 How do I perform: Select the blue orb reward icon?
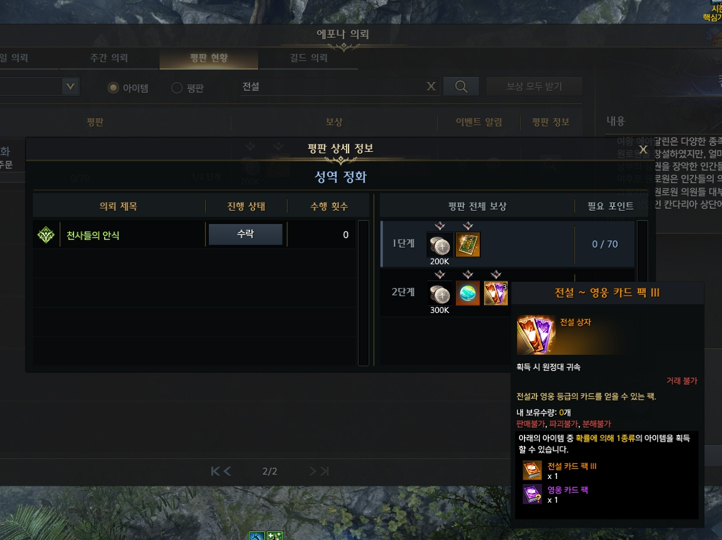(x=468, y=293)
